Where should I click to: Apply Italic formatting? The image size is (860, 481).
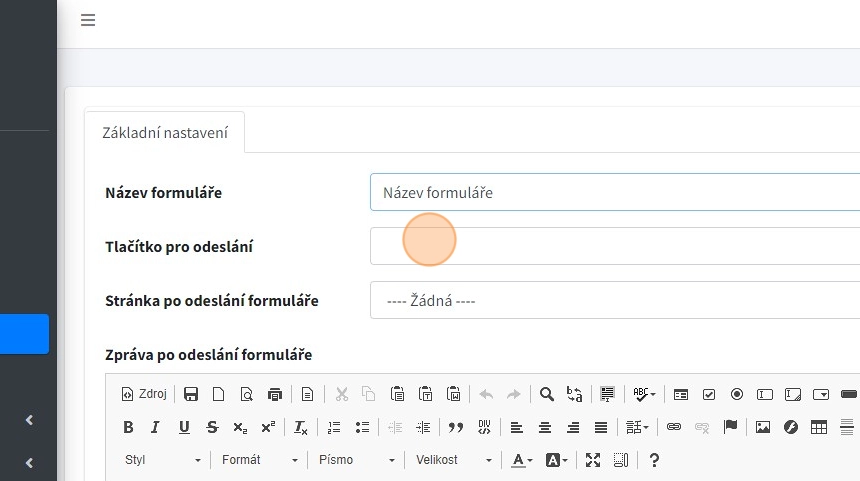[x=155, y=427]
